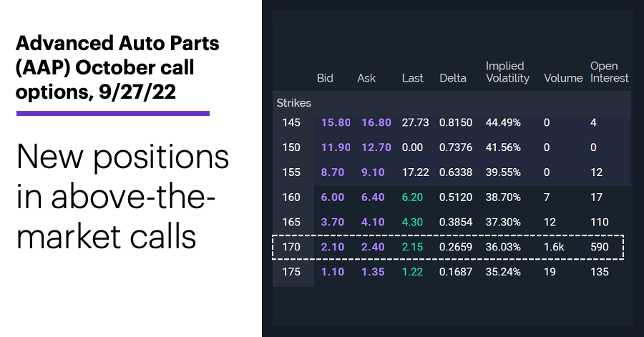The width and height of the screenshot is (644, 337).
Task: Click the 175 strike ask price 1.35
Action: pos(373,272)
